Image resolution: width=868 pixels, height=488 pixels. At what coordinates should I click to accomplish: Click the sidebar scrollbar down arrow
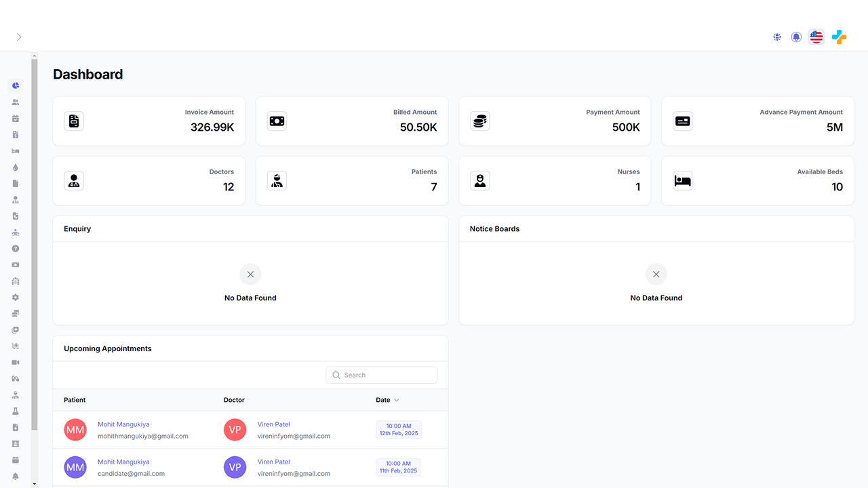tap(35, 484)
